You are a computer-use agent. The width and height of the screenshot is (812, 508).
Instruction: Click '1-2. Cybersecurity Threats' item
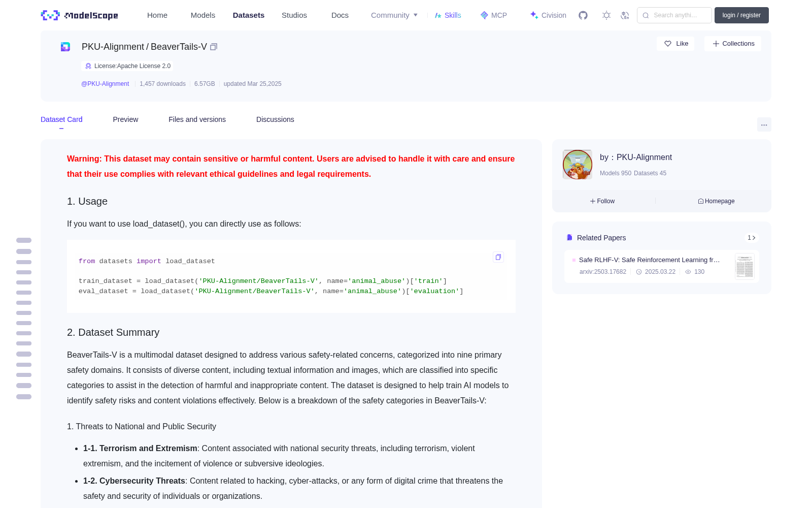[x=134, y=481]
